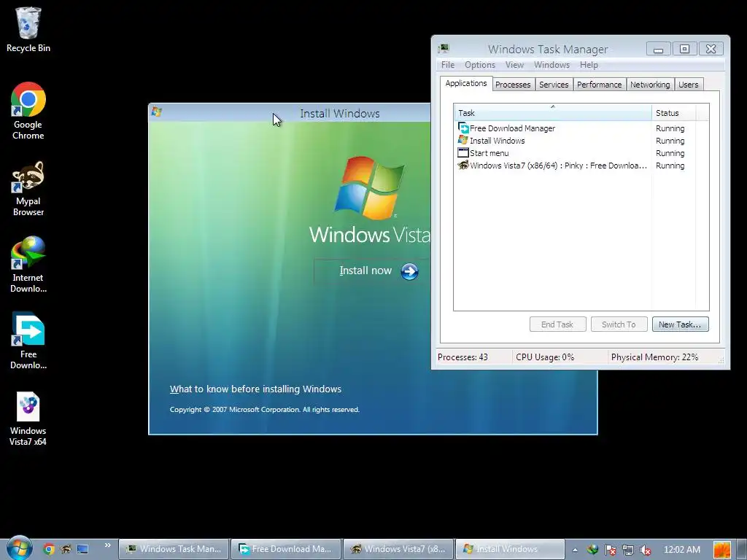Click the Show Desktop quick launch icon

coord(82,549)
